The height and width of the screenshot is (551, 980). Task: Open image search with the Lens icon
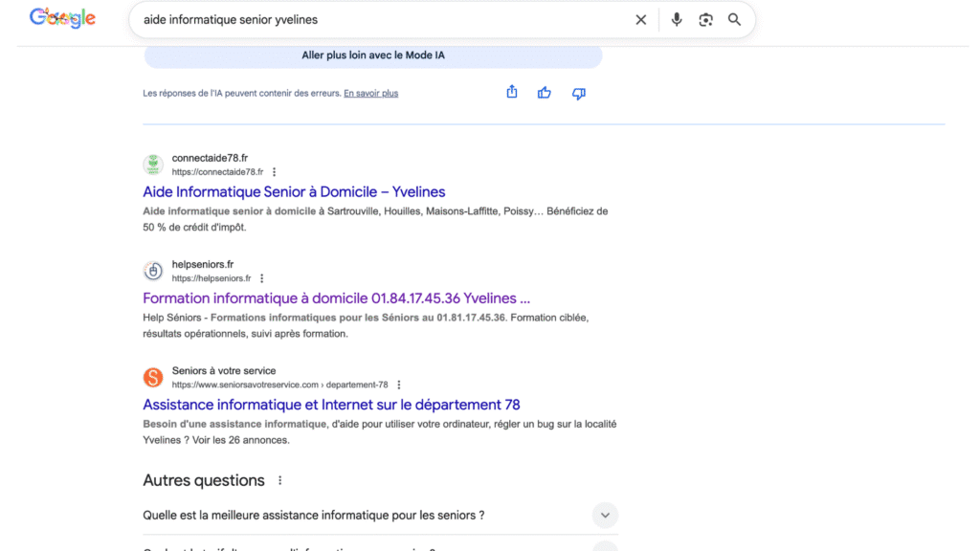[x=705, y=20]
